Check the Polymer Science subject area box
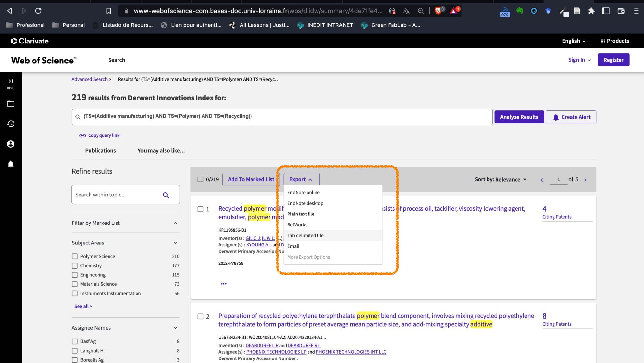The height and width of the screenshot is (363, 644). 75,256
